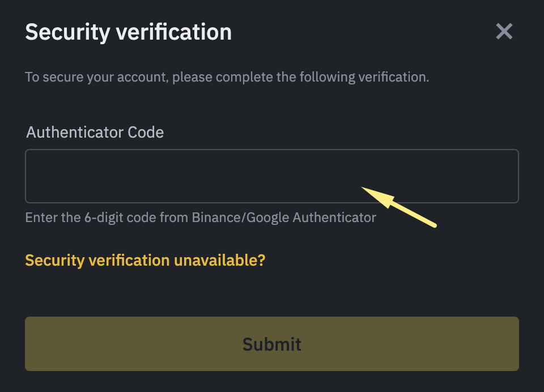Exit security verification using the close icon
This screenshot has height=392, width=544.
(504, 32)
